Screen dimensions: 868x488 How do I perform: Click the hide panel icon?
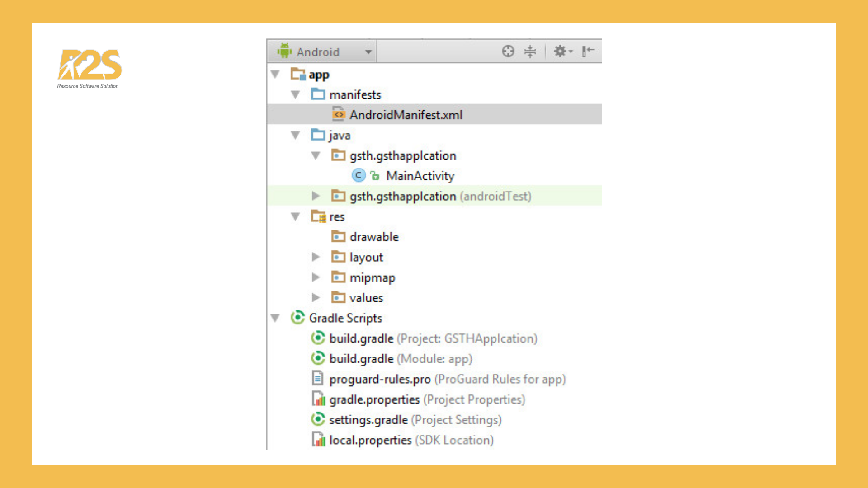[x=588, y=51]
